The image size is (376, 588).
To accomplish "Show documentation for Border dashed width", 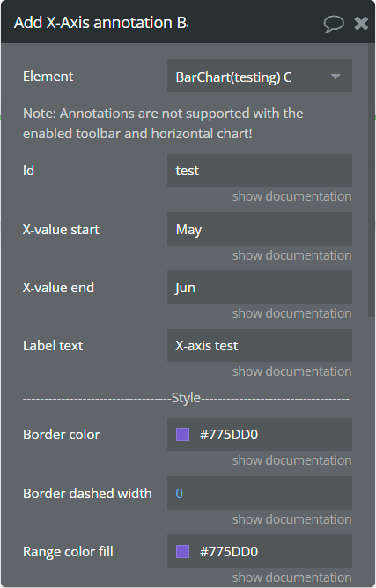I will pyautogui.click(x=292, y=519).
